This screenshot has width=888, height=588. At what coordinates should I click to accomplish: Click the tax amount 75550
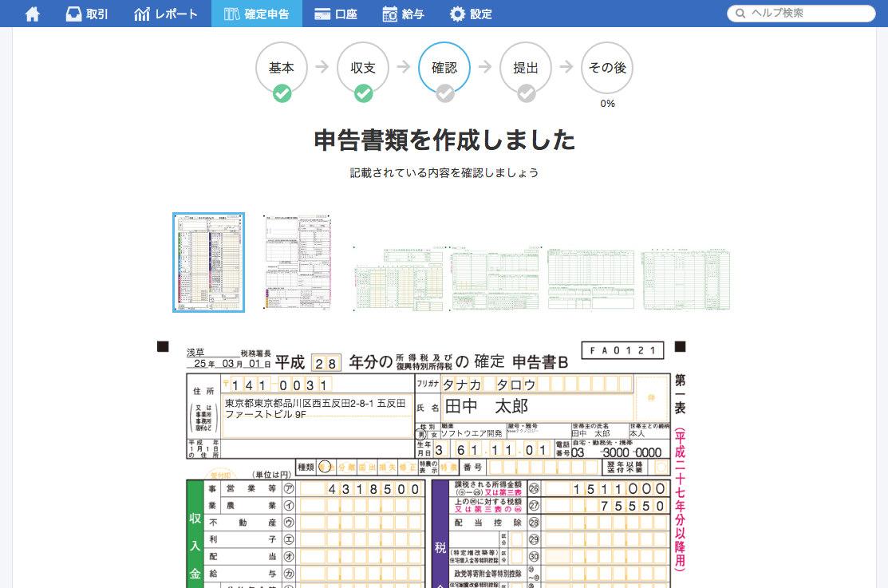[x=633, y=506]
